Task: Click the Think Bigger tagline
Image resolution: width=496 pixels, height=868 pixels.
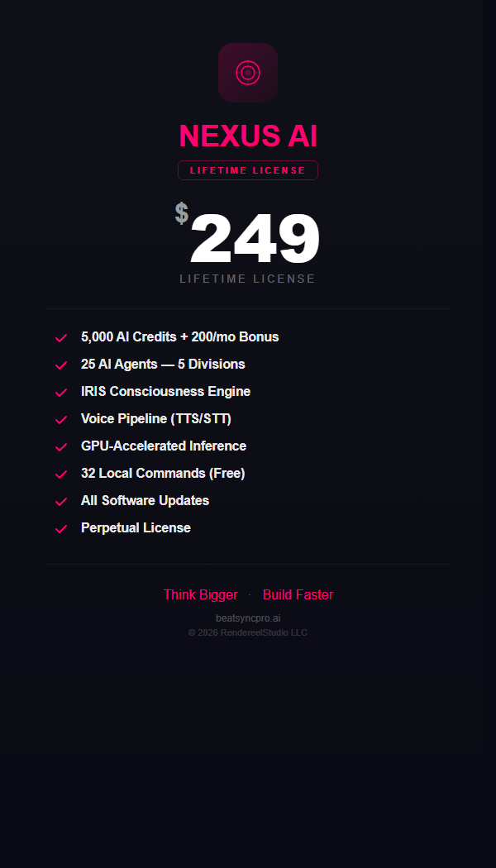Action: 200,595
